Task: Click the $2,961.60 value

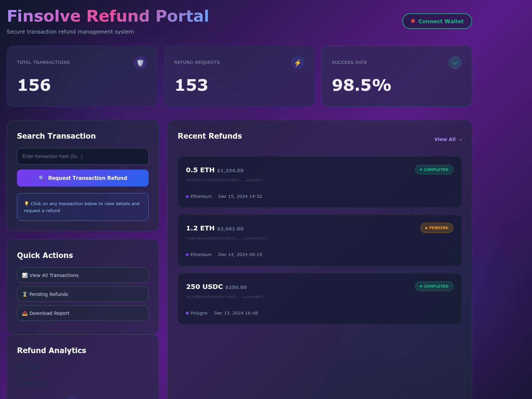Action: pyautogui.click(x=230, y=229)
